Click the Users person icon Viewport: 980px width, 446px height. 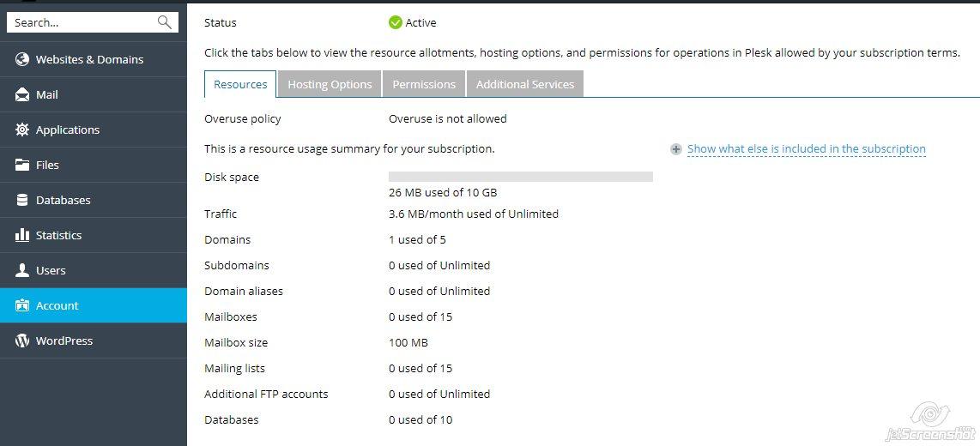tap(22, 270)
